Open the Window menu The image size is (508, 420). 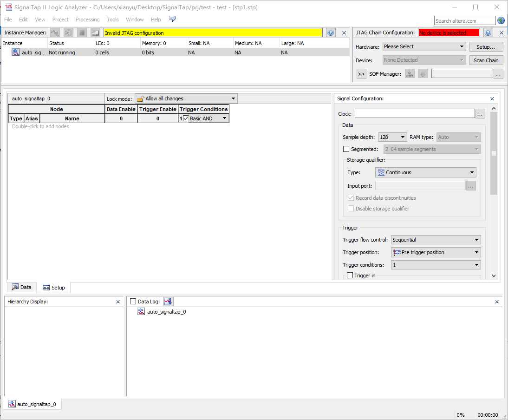coord(135,20)
